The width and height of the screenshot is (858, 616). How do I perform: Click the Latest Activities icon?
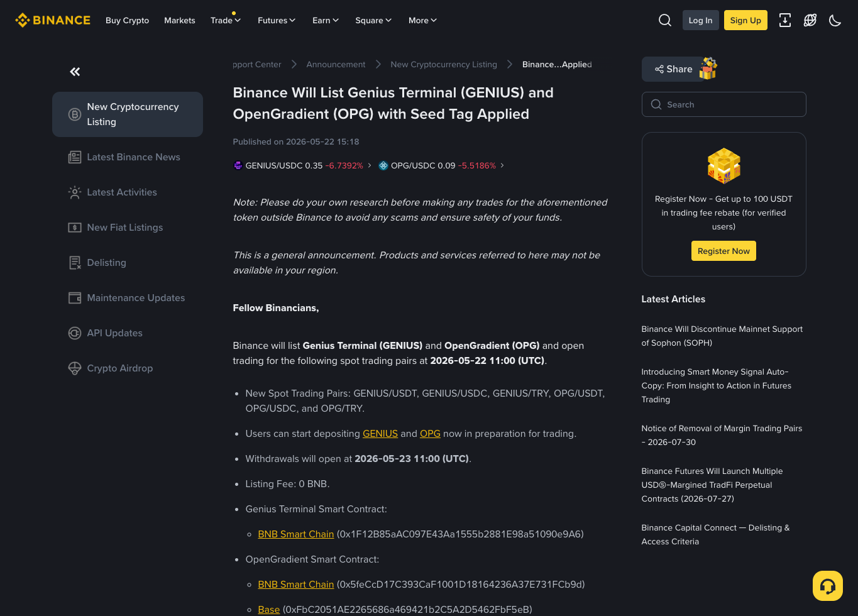pyautogui.click(x=75, y=192)
